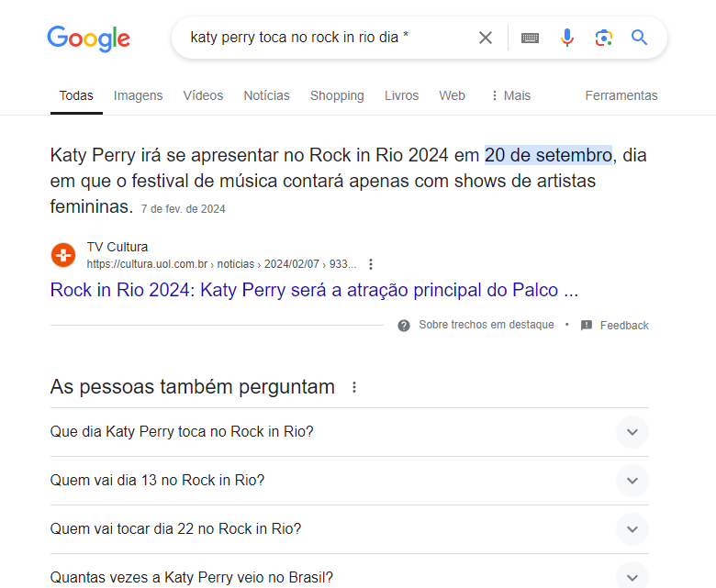Open options dots beside As pessoas também perguntam
Screen dimensions: 716x588
pyautogui.click(x=354, y=387)
